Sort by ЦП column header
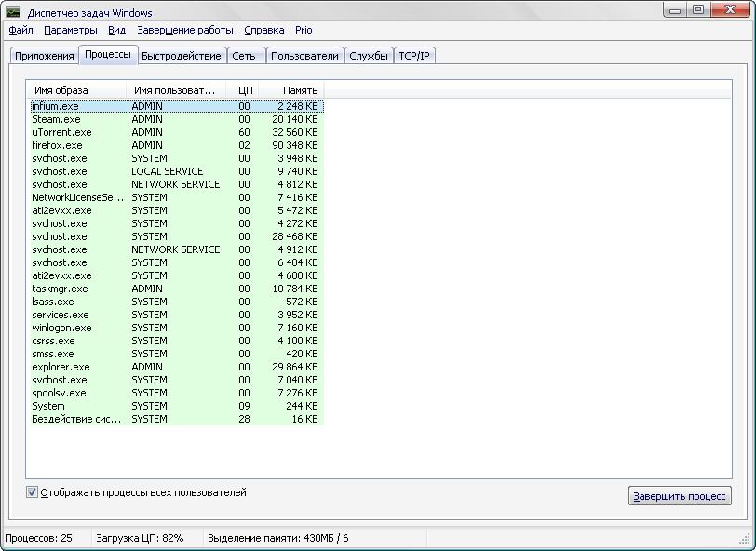756x551 pixels. [245, 90]
